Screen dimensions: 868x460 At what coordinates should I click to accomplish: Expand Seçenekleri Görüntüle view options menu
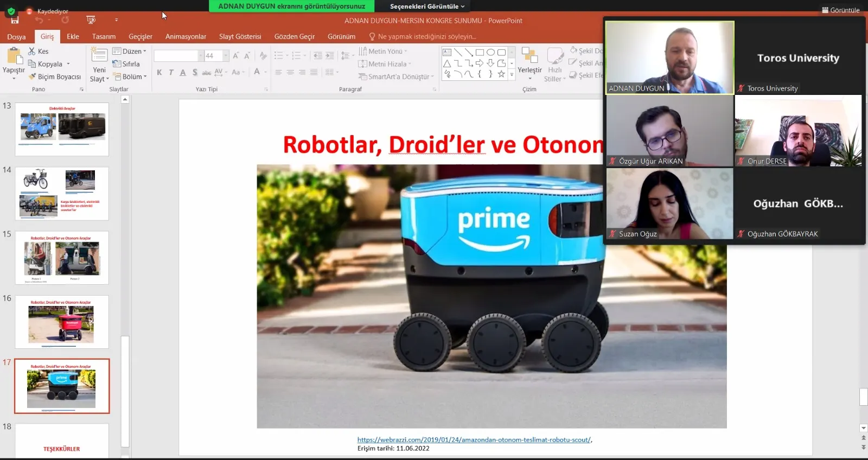(427, 6)
